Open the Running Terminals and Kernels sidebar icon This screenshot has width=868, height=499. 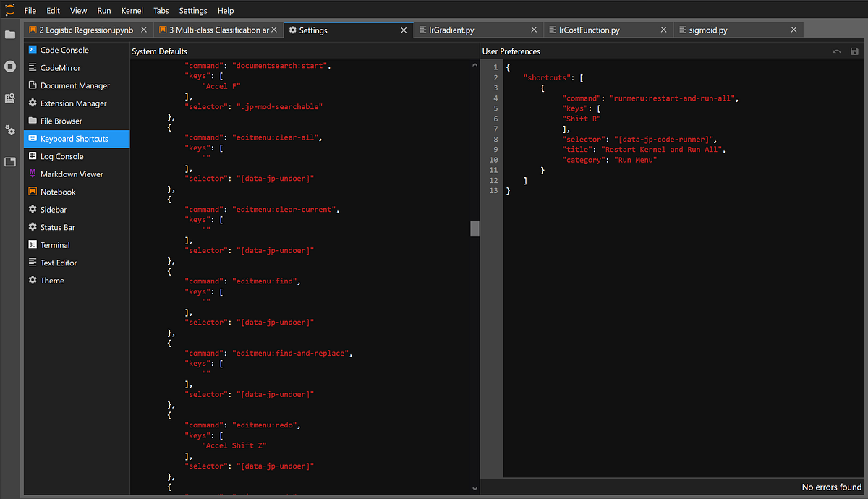pyautogui.click(x=10, y=67)
